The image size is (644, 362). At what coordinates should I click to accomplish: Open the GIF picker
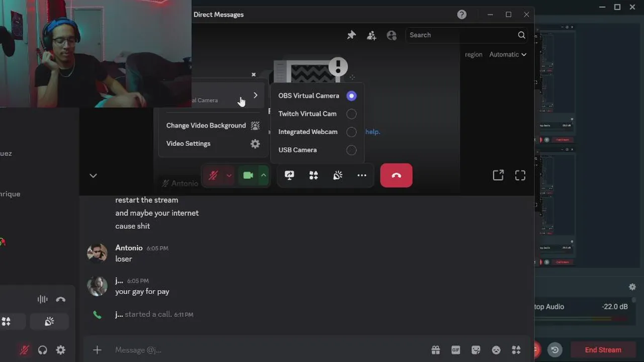(x=455, y=350)
